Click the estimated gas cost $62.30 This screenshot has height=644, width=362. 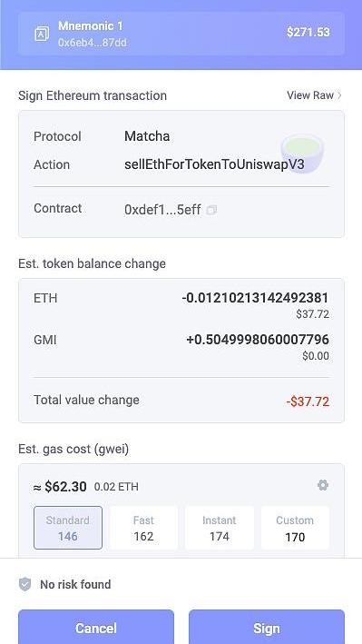pyautogui.click(x=65, y=487)
